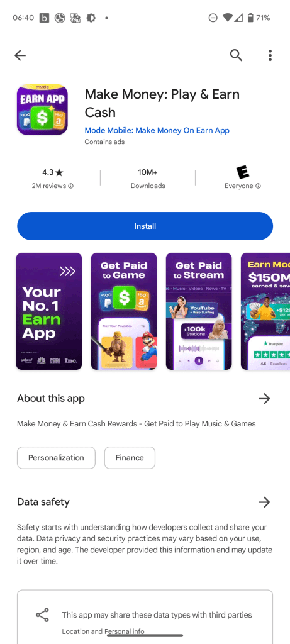This screenshot has height=644, width=290.
Task: Tap the info icon beside 2M reviews
Action: pyautogui.click(x=70, y=186)
